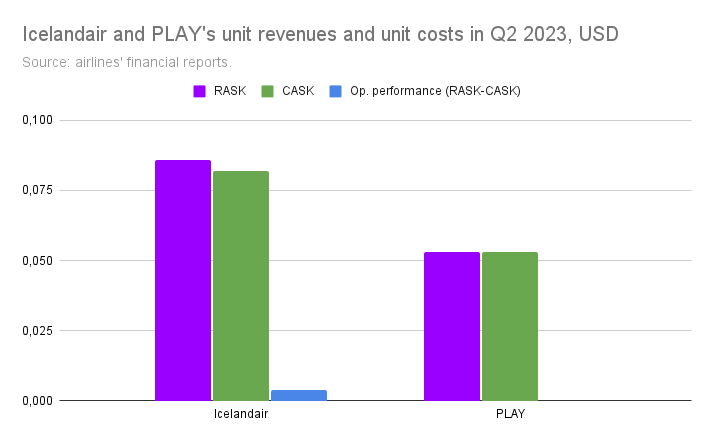
Task: Click the purple RASK legend swatch
Action: [x=199, y=91]
